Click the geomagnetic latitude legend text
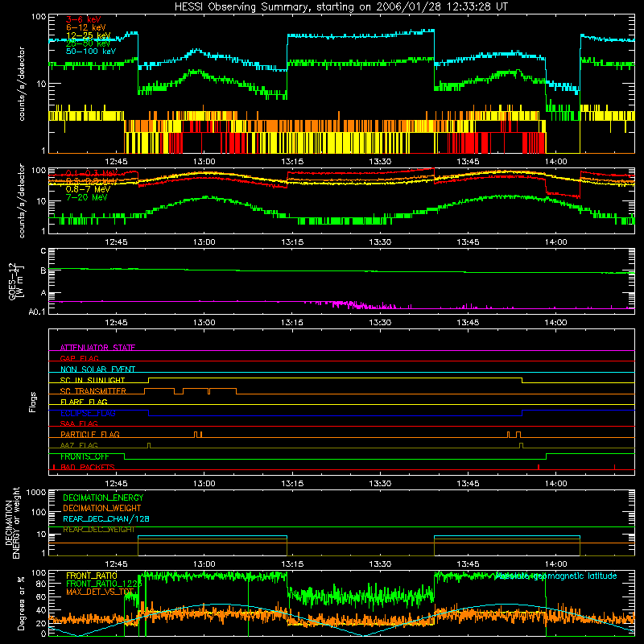The height and width of the screenshot is (644, 644). click(556, 576)
